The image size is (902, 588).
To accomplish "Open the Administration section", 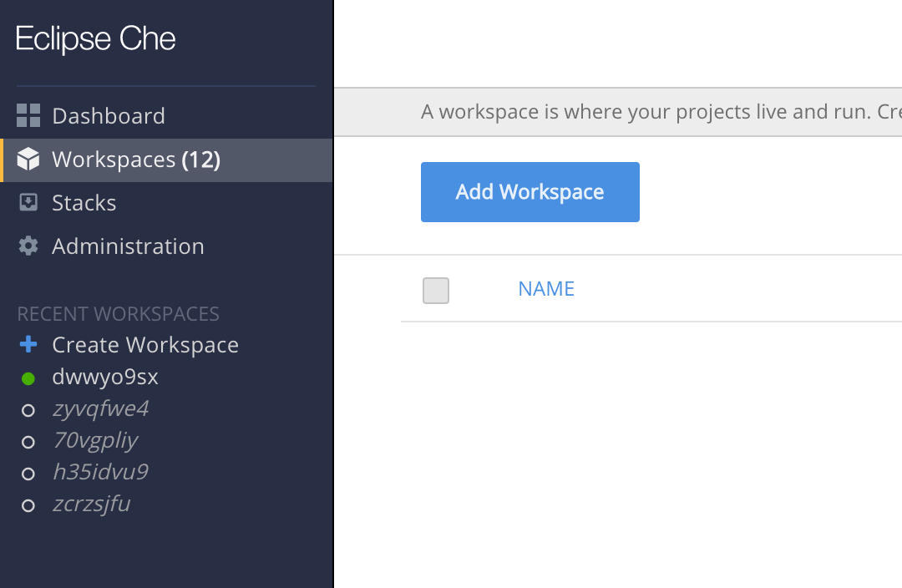I will pos(128,246).
